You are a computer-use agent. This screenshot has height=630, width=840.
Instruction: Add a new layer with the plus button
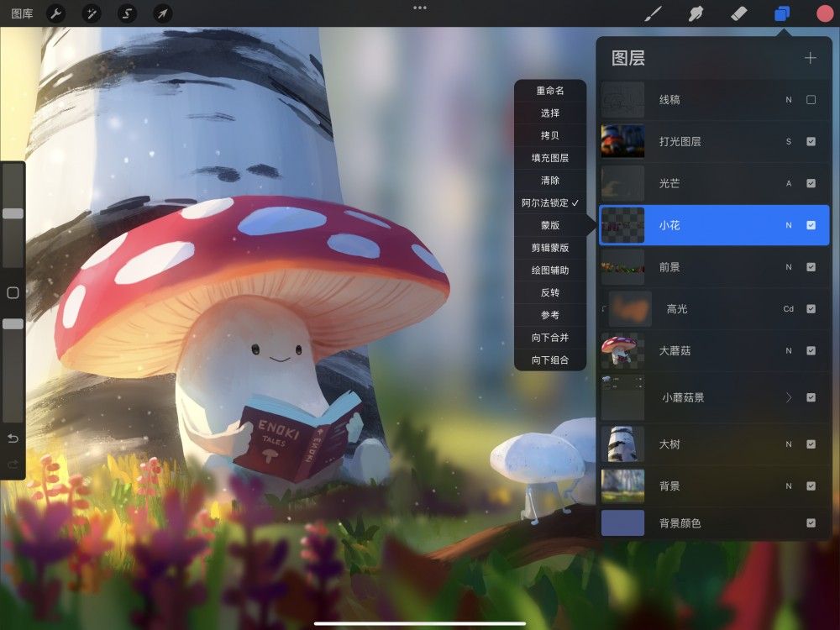(x=810, y=57)
